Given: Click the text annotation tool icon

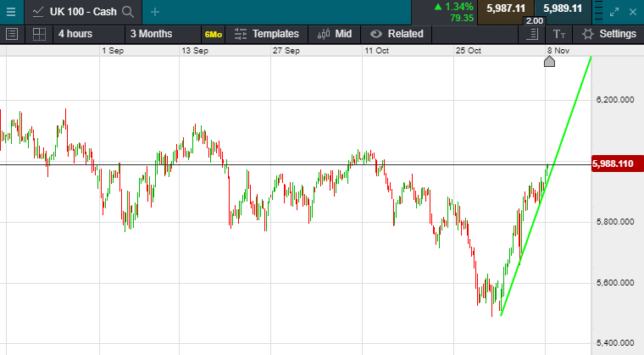Looking at the screenshot, I should pyautogui.click(x=559, y=34).
